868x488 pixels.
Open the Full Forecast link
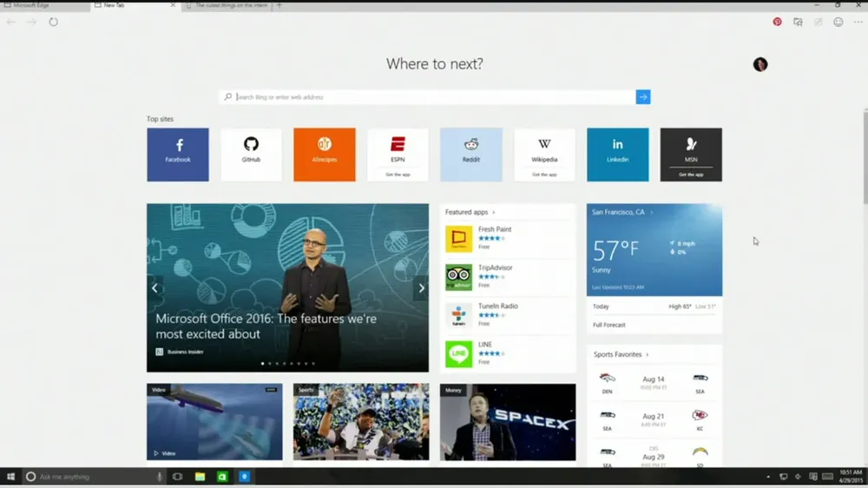coord(609,325)
